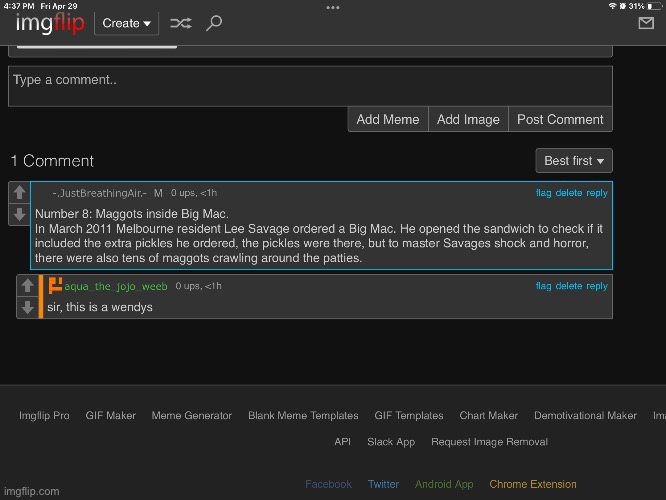This screenshot has height=500, width=666.
Task: Open the Android App footer link
Action: pyautogui.click(x=444, y=484)
